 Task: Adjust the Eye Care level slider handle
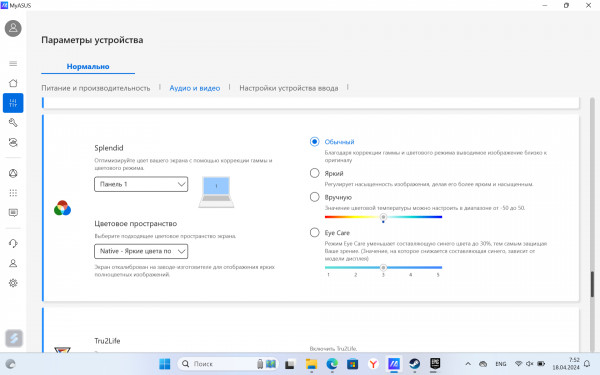point(383,267)
